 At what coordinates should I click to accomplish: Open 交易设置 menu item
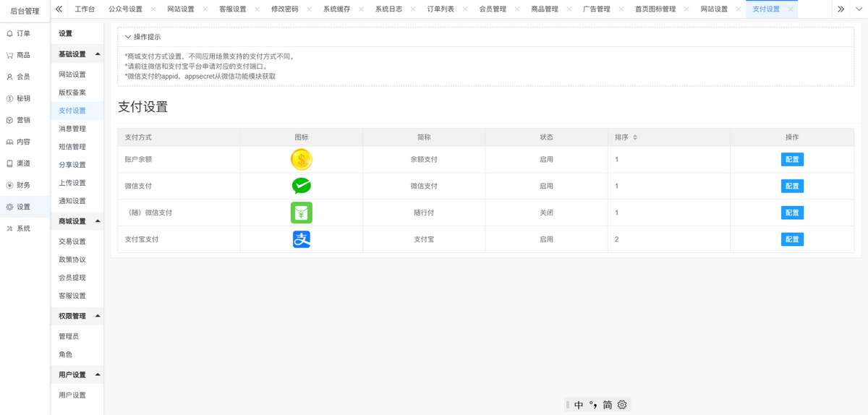[x=72, y=241]
